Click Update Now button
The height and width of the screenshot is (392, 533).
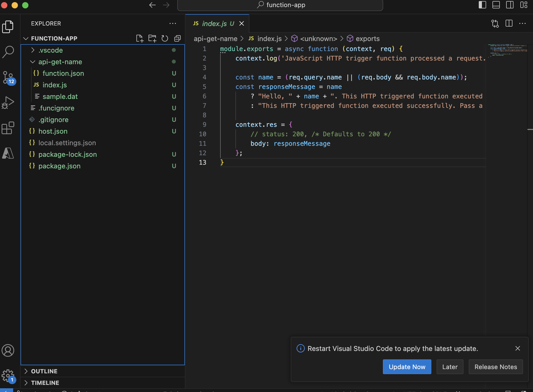click(x=407, y=367)
